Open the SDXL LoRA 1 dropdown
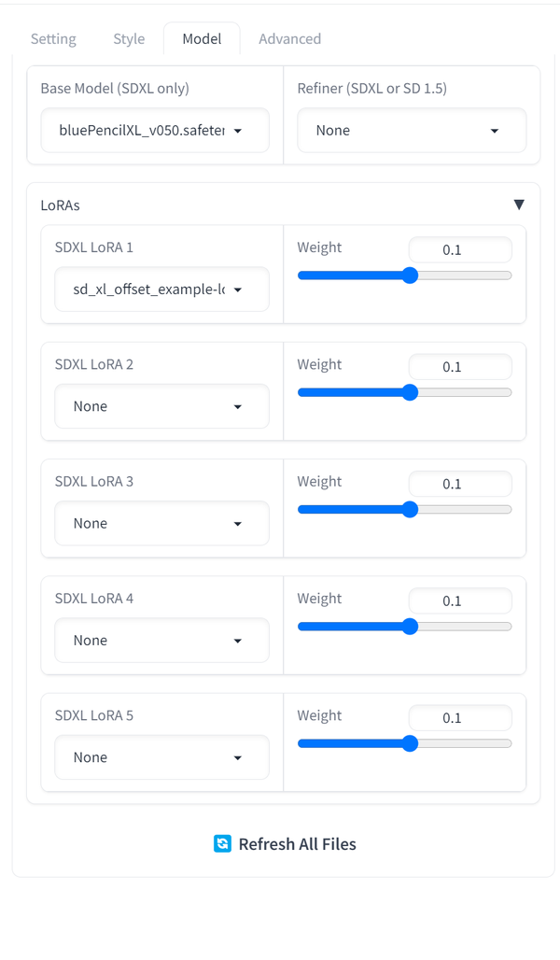 (x=161, y=289)
